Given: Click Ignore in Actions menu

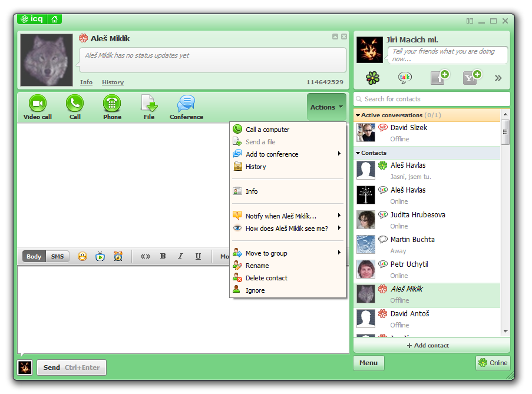Looking at the screenshot, I should pos(288,290).
